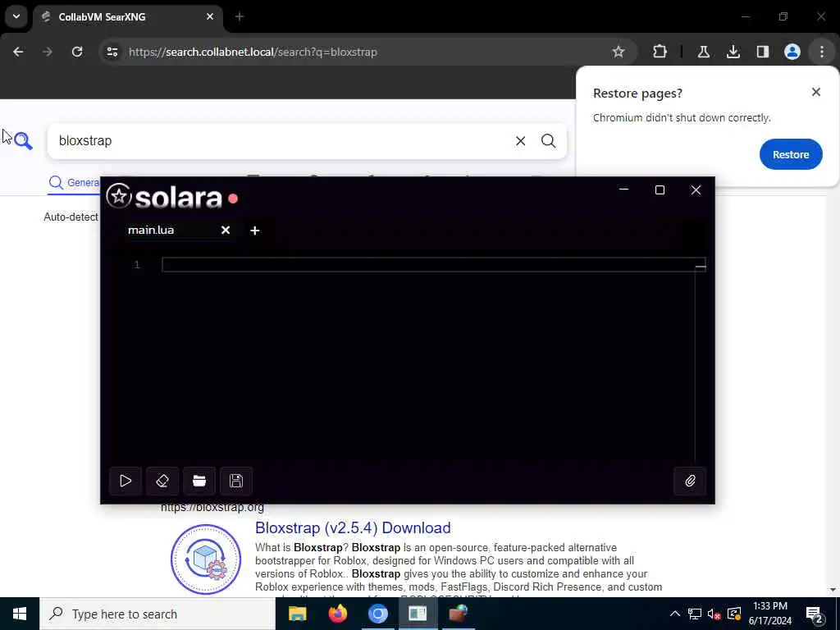Open a new browser tab
Image resolution: width=840 pixels, height=630 pixels.
(240, 16)
